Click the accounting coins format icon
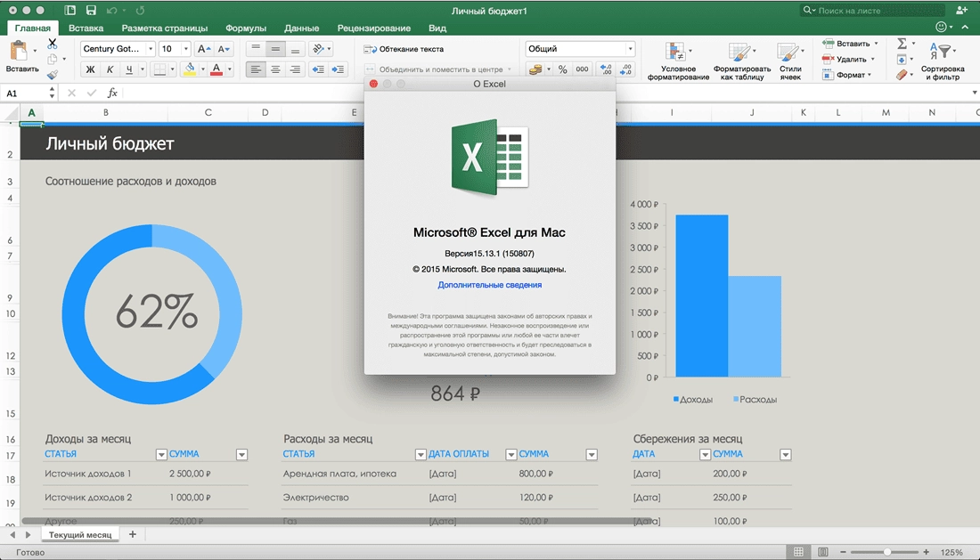The width and height of the screenshot is (980, 560). [535, 69]
